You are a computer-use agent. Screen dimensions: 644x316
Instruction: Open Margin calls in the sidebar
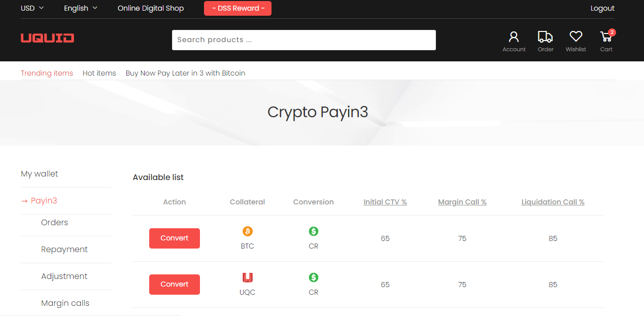pyautogui.click(x=65, y=303)
